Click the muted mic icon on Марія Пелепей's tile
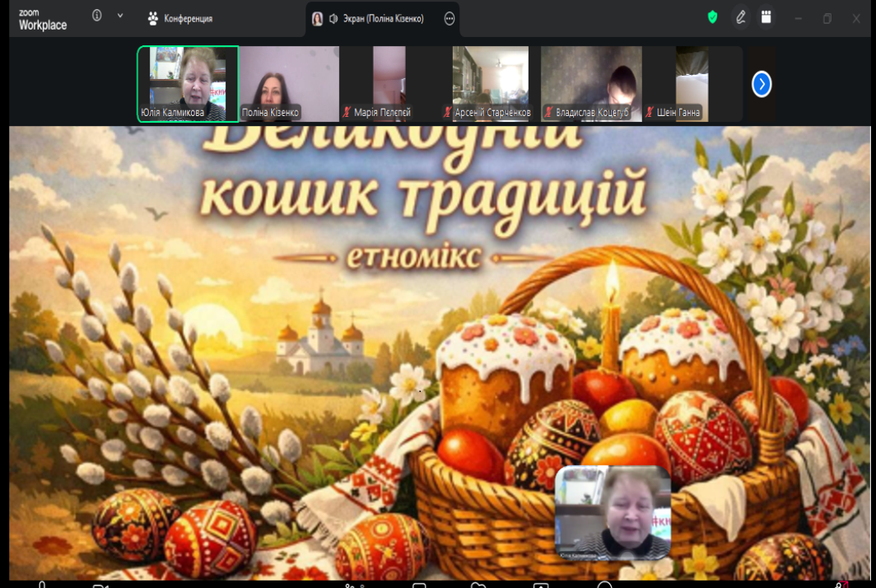Image resolution: width=876 pixels, height=588 pixels. click(347, 113)
